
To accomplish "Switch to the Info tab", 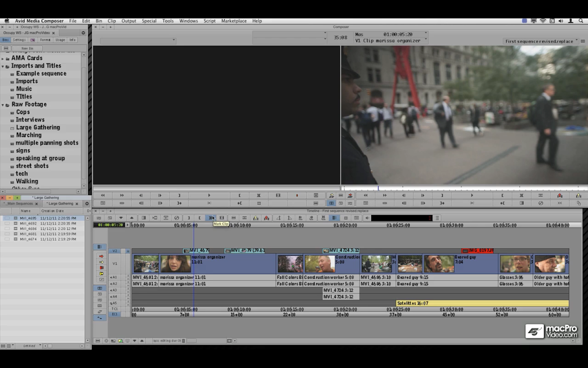I will pyautogui.click(x=72, y=40).
